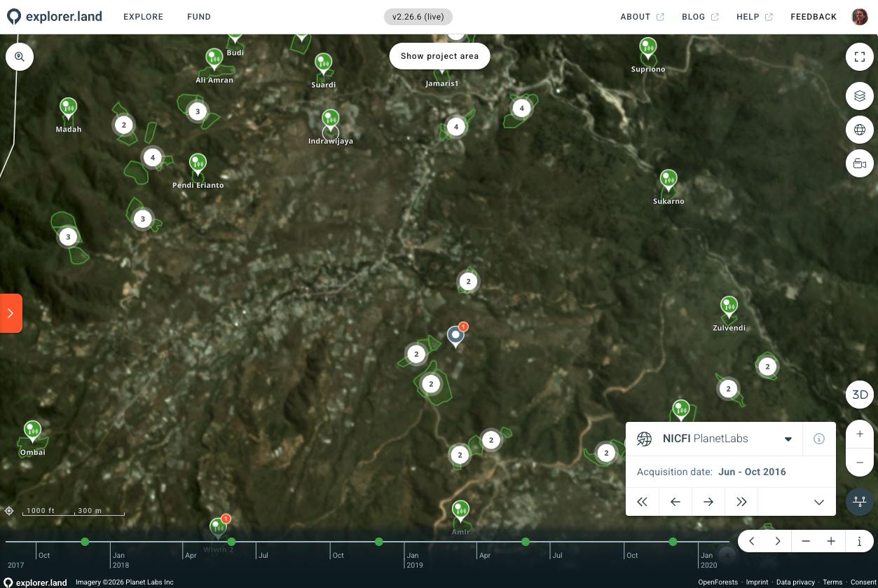Open the Wiwin 2 site marker
The image size is (878, 588).
[x=218, y=528]
